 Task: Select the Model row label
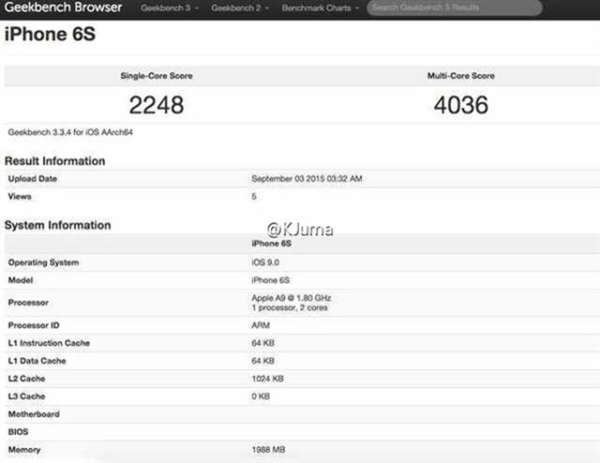[20, 280]
